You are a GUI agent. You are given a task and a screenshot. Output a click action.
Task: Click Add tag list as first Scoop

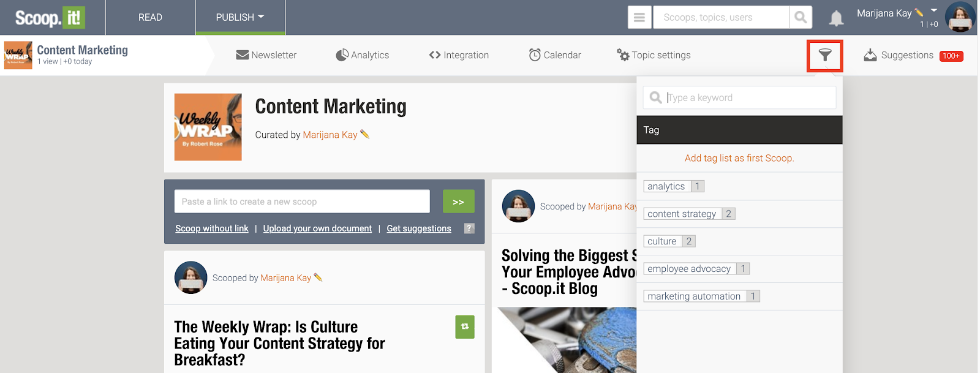pyautogui.click(x=739, y=158)
